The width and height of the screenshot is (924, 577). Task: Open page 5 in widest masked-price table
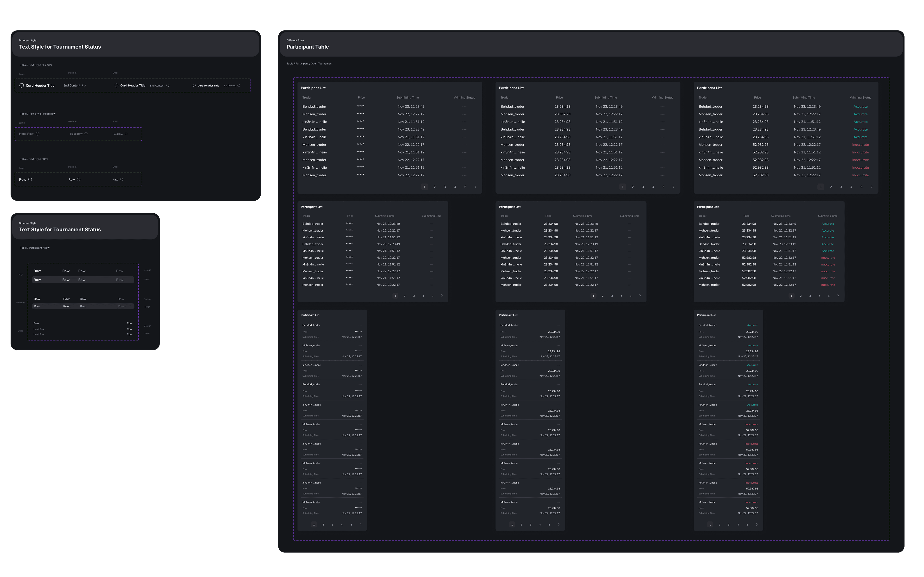click(x=465, y=187)
